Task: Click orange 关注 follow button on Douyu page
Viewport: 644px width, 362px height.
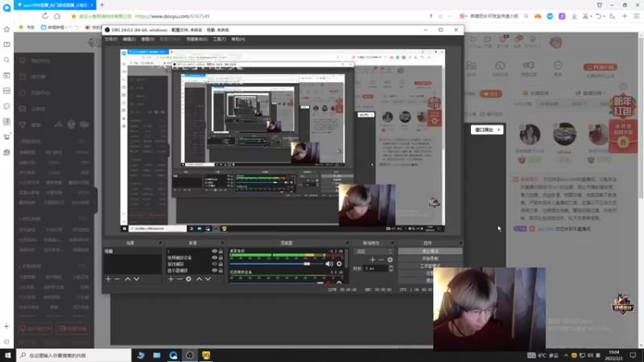Action: (x=491, y=94)
